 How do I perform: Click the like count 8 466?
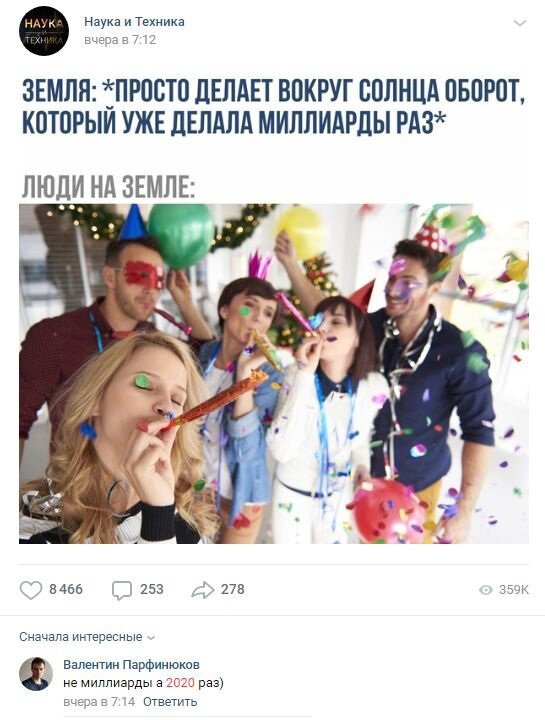coord(66,589)
